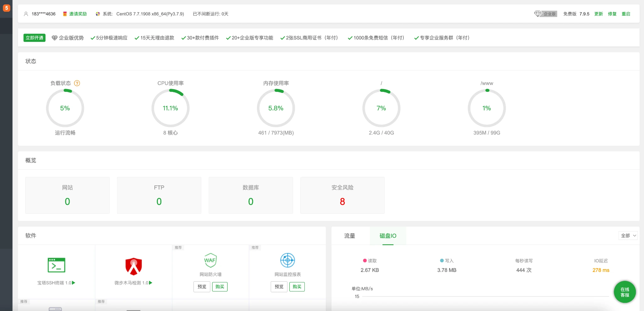Click the 网站监控报表 radar icon
This screenshot has height=311, width=644.
[287, 260]
